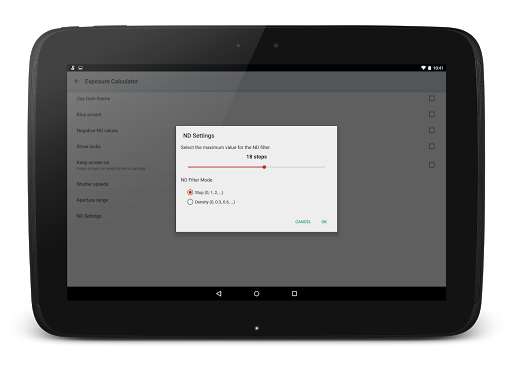The height and width of the screenshot is (369, 512).
Task: Tap the Android back navigation button
Action: click(x=218, y=293)
